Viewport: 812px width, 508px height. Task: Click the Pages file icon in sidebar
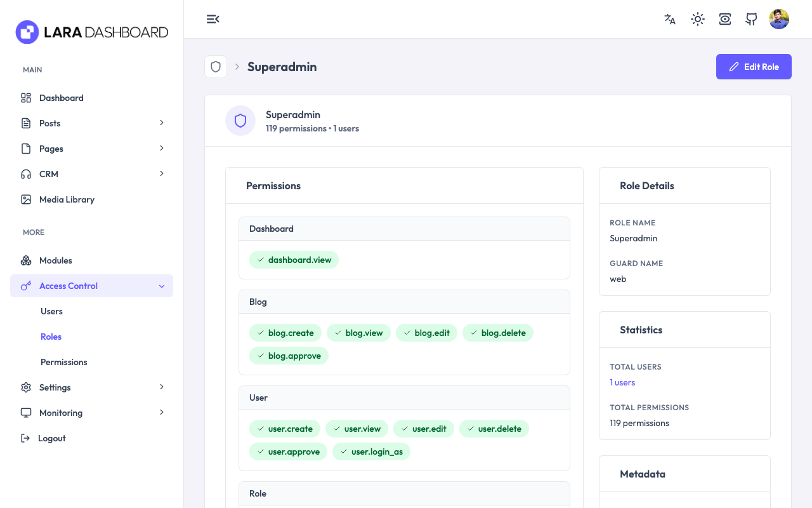pyautogui.click(x=26, y=149)
